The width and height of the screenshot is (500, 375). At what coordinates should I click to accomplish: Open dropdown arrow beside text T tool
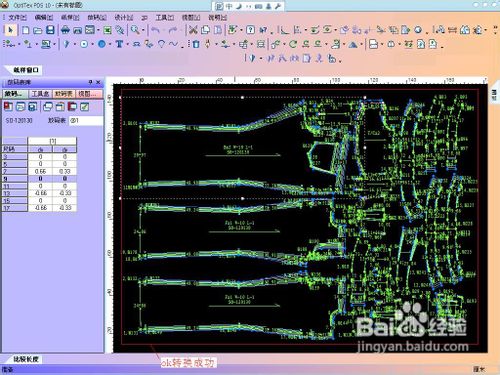tap(127, 44)
